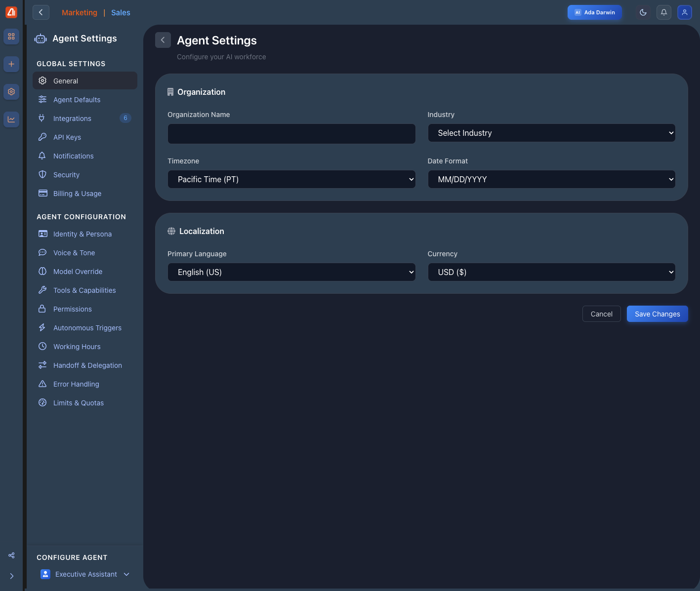Click the Security shield icon
The width and height of the screenshot is (700, 591).
click(42, 175)
